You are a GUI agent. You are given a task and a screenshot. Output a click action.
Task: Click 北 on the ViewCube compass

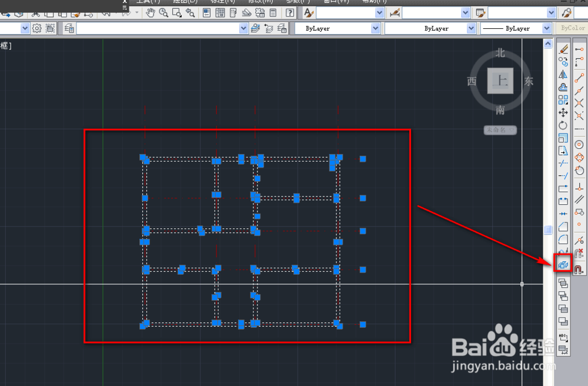click(x=500, y=53)
